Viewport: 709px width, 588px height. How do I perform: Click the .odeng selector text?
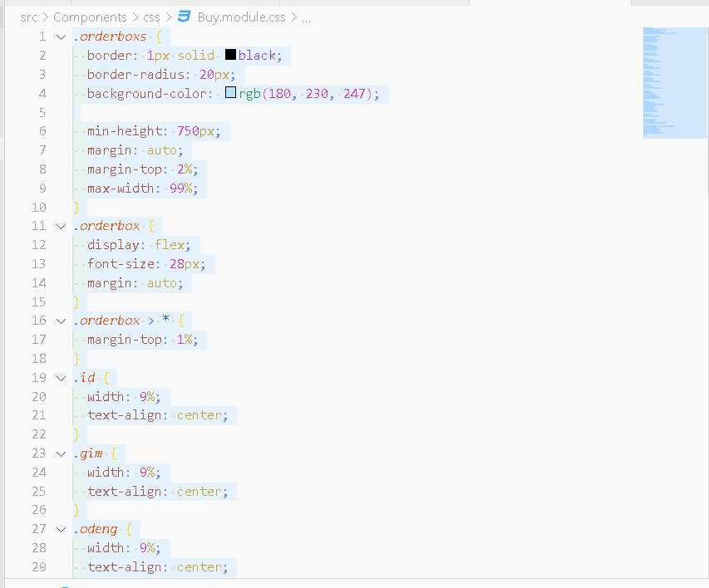tap(96, 529)
